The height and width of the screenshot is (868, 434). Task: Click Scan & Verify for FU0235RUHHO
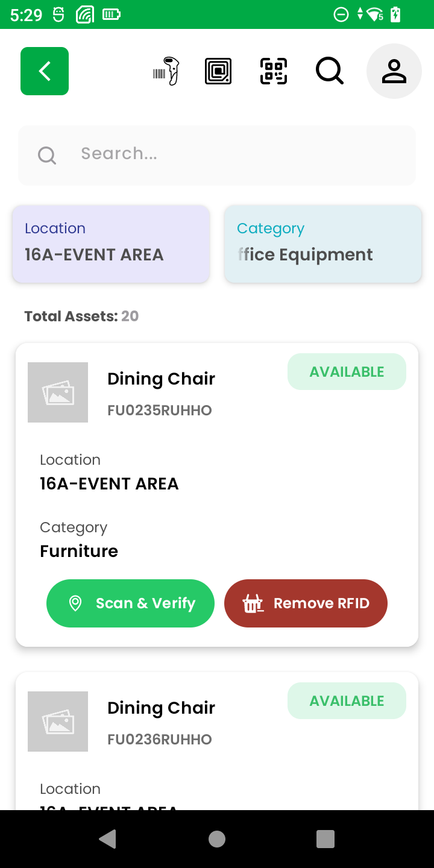(x=130, y=603)
